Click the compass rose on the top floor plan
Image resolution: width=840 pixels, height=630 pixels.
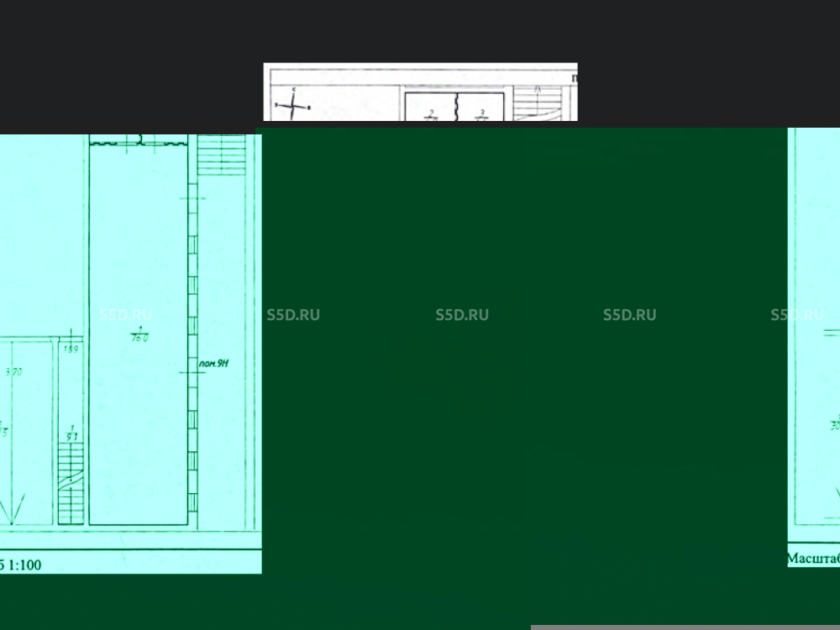pyautogui.click(x=291, y=106)
